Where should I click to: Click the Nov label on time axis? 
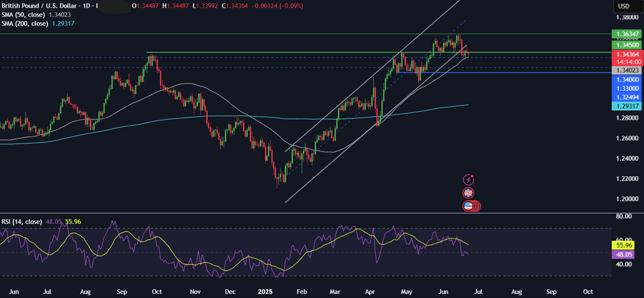click(195, 291)
